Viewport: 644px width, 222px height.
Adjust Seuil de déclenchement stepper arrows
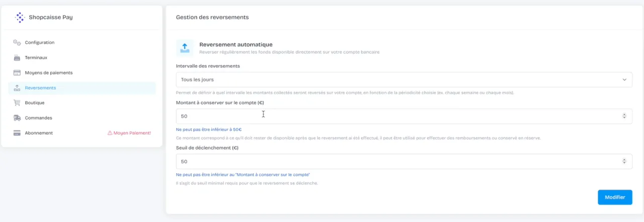point(624,162)
